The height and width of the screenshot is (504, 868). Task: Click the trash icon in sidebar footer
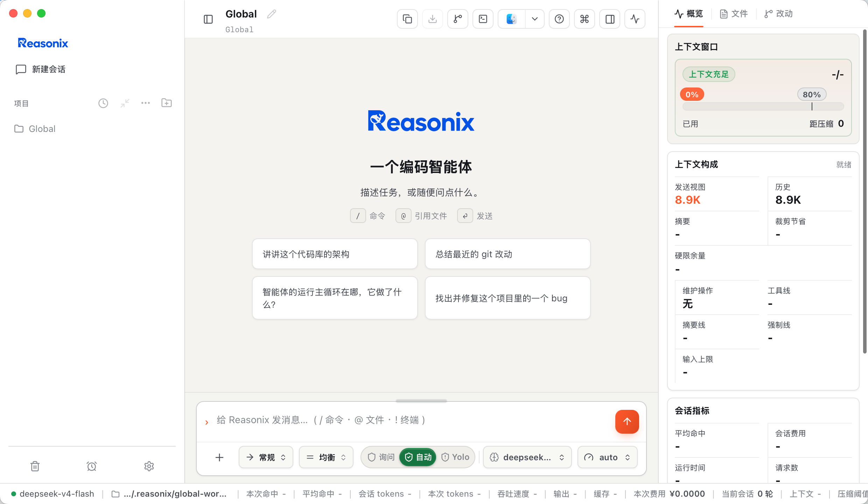[35, 466]
